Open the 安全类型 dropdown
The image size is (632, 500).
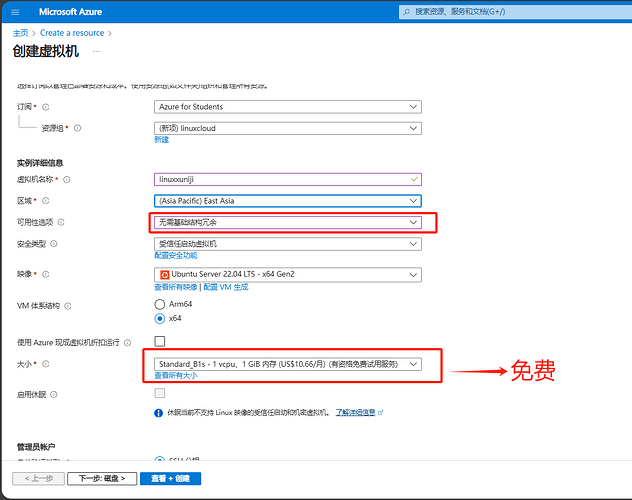(288, 244)
